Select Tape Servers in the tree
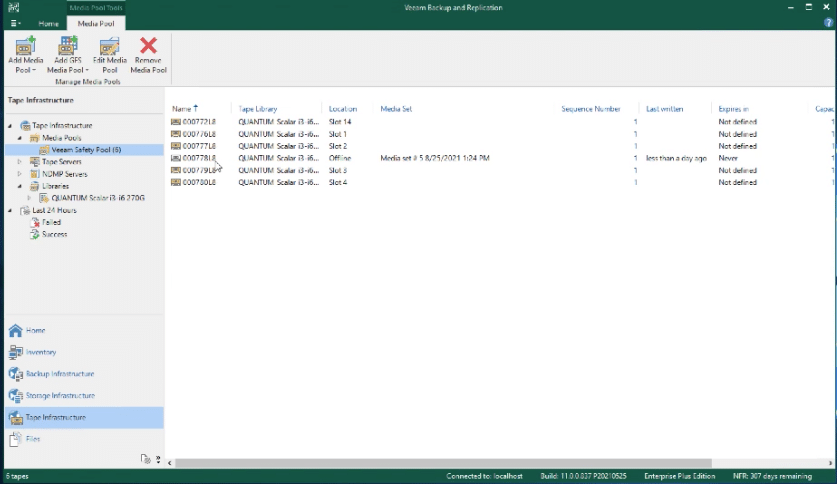 62,162
